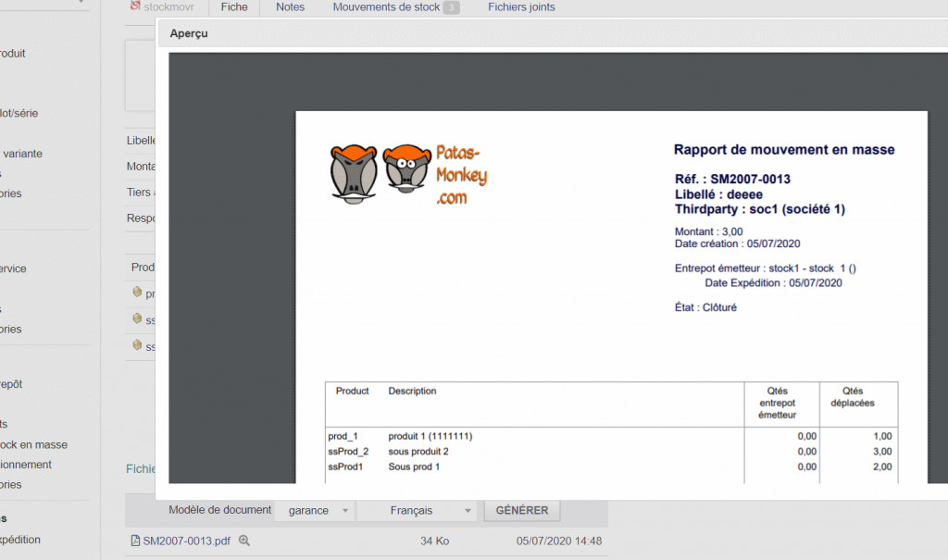Viewport: 948px width, 560px height.
Task: Open the garance document model dropdown
Action: point(315,510)
